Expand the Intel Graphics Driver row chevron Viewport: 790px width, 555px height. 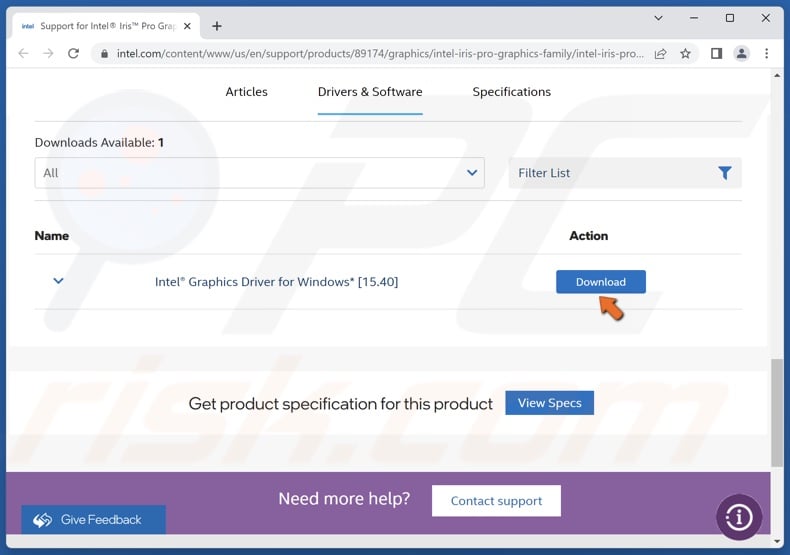tap(58, 281)
